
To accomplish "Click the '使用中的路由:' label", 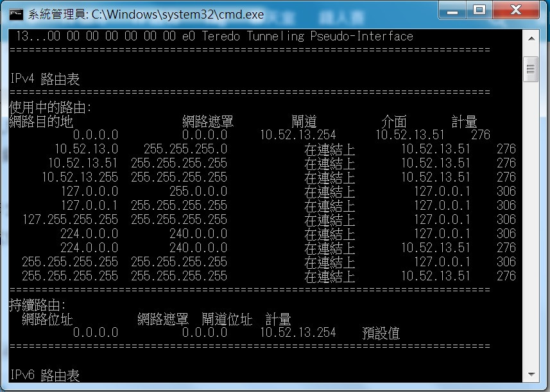I will tap(50, 107).
